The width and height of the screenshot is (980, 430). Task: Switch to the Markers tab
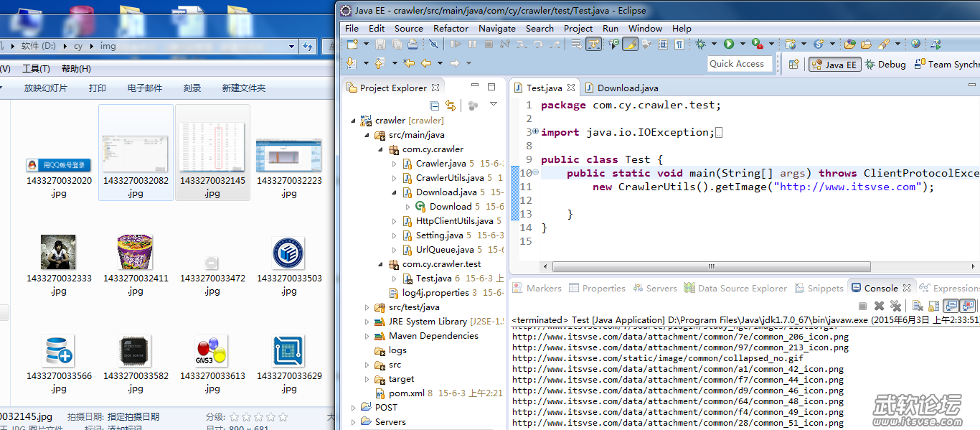coord(537,288)
